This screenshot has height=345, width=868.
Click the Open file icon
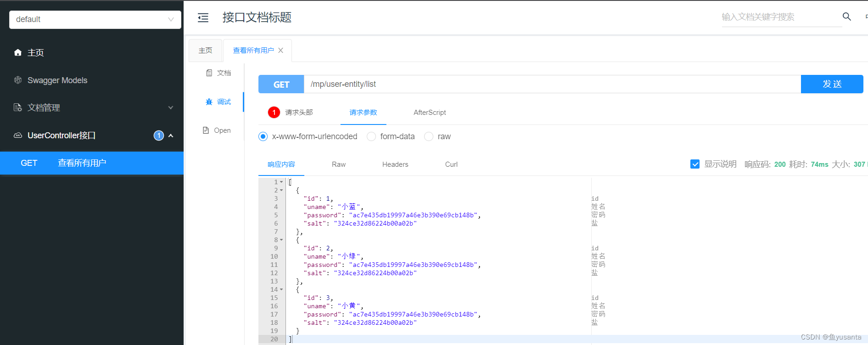(206, 130)
